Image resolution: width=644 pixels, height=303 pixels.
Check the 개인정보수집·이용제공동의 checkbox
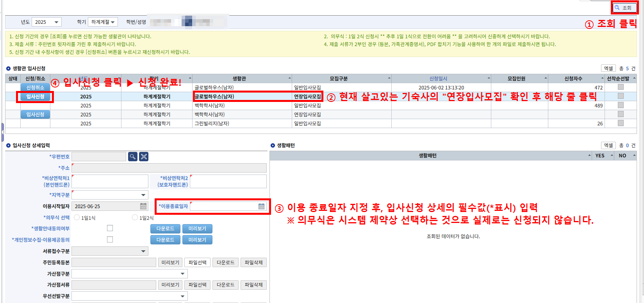pos(110,239)
